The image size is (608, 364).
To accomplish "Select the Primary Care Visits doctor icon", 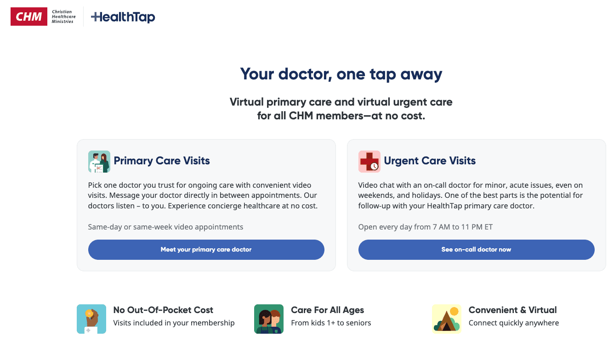I will click(99, 161).
